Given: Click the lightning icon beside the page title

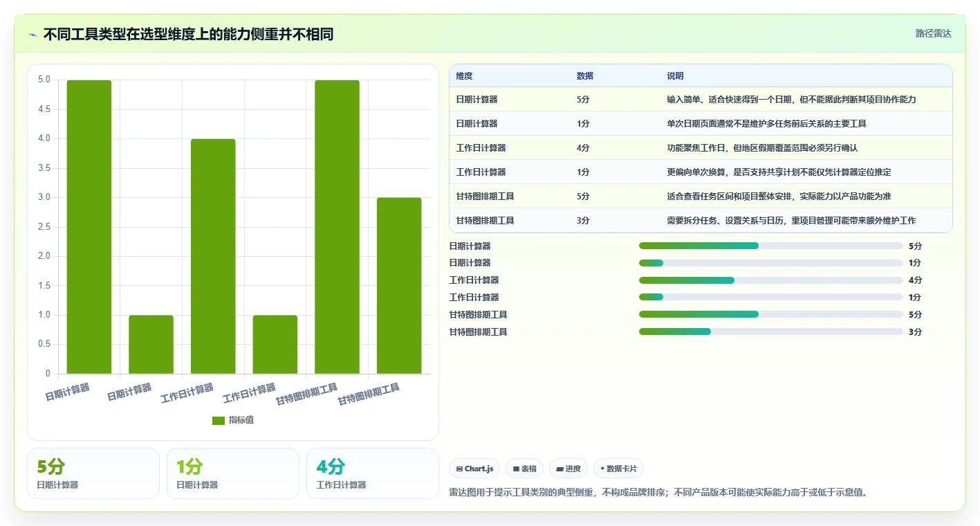Looking at the screenshot, I should point(33,34).
